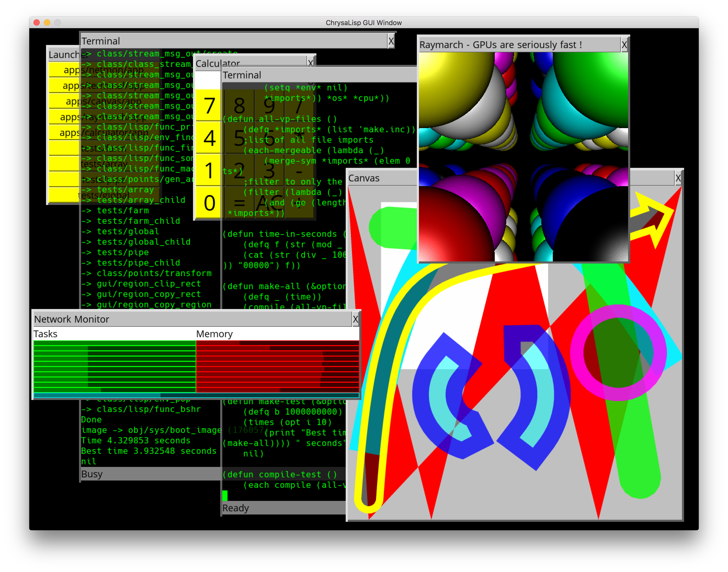Click the Tasks green bar graph
The image size is (728, 572).
(114, 366)
